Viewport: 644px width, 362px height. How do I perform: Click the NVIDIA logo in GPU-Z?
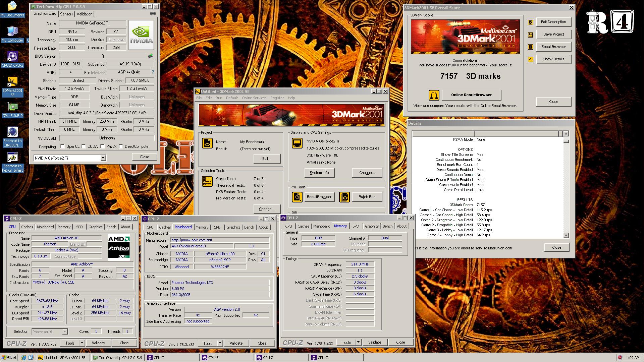[x=141, y=35]
